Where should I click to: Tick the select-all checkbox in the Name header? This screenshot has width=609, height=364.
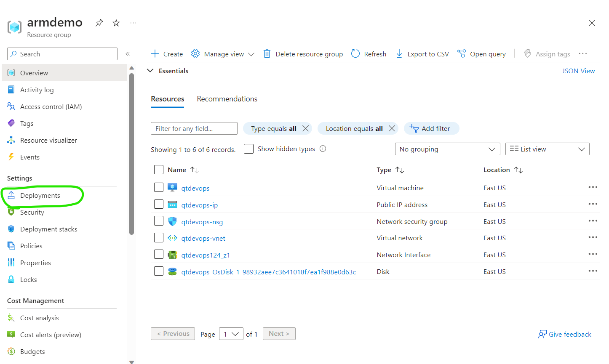[159, 170]
